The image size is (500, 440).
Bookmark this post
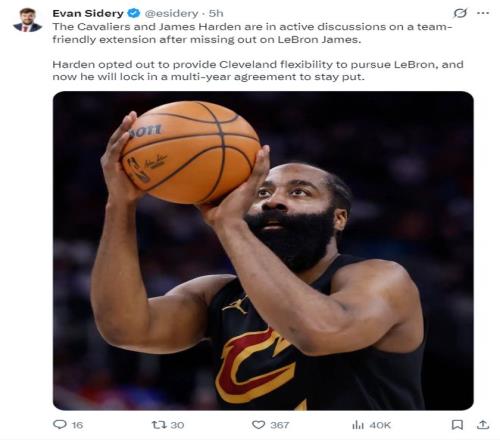pos(457,425)
